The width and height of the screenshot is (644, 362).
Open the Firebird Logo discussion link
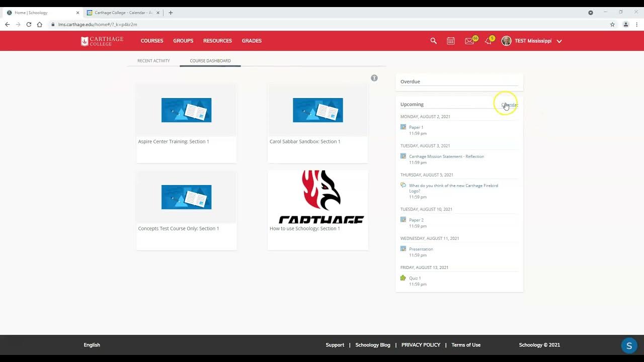click(453, 188)
